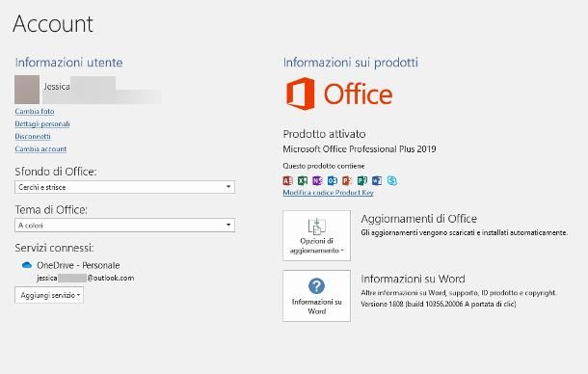
Task: Open Dettagli personali link
Action: (x=42, y=123)
